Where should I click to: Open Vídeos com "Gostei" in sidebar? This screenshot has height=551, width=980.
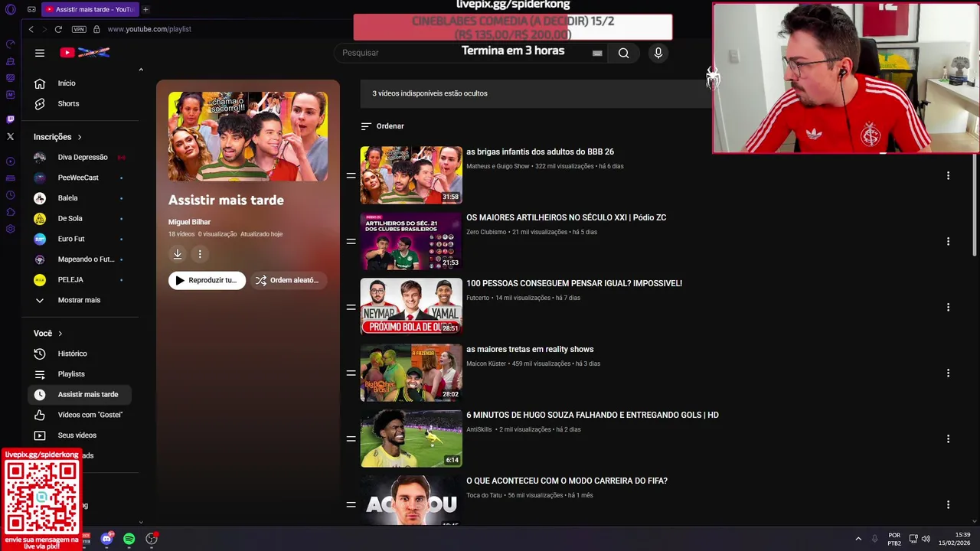click(79, 415)
